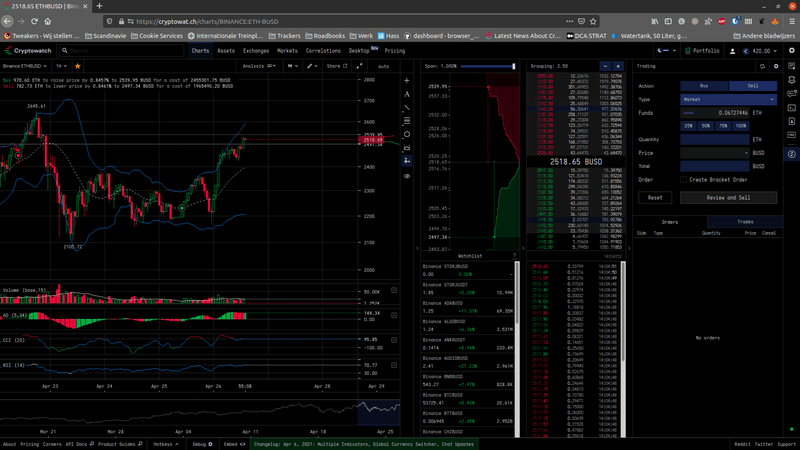Click the Reset button
The image size is (800, 450).
(x=655, y=197)
